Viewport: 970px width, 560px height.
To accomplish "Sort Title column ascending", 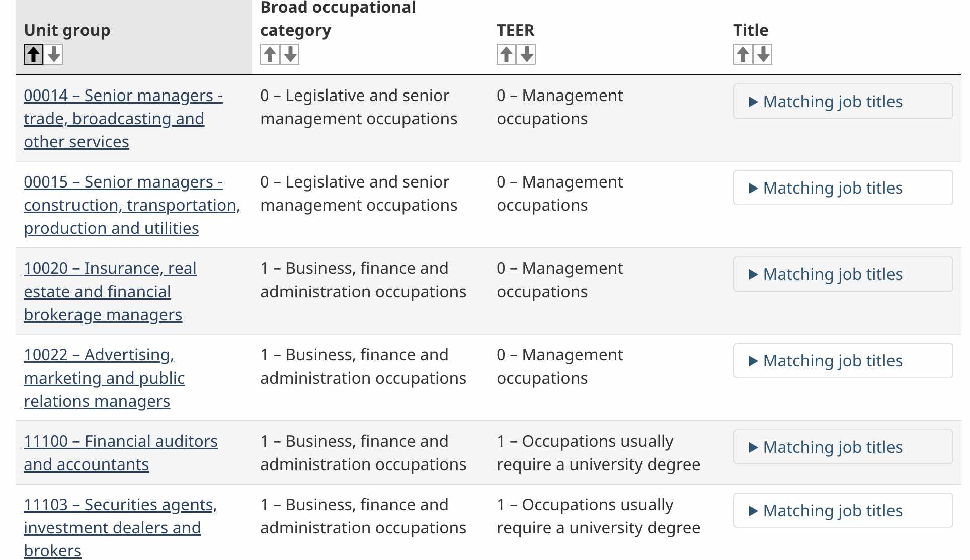I will pos(743,54).
